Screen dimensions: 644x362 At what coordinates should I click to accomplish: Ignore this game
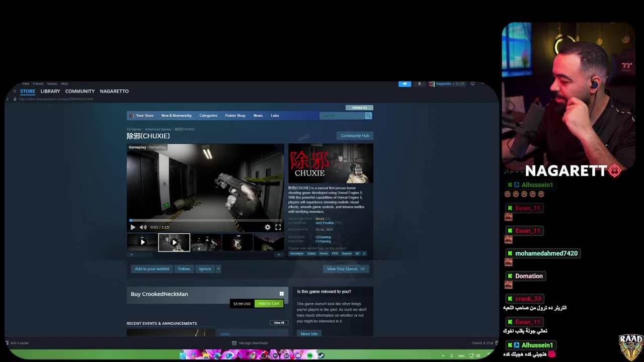pos(205,269)
